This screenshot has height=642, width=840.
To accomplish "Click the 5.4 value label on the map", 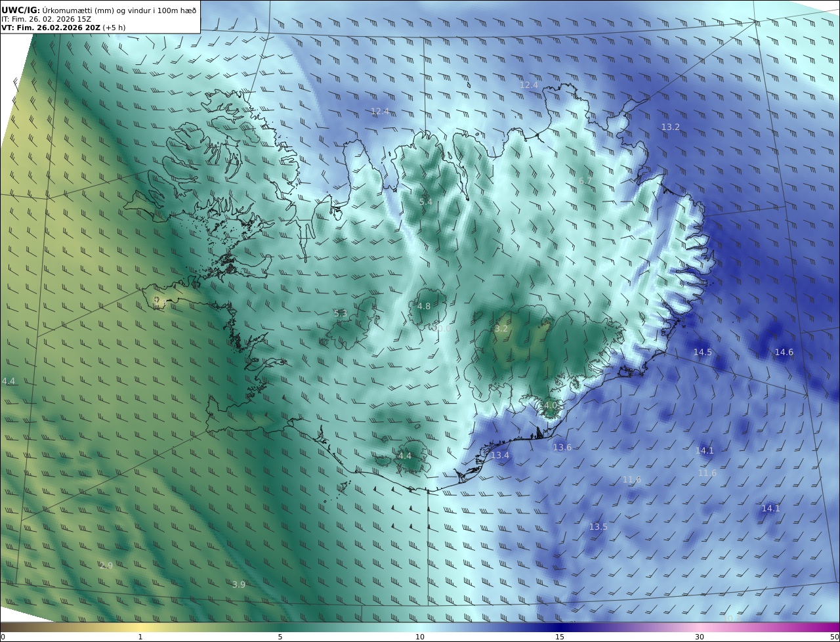I will click(426, 202).
